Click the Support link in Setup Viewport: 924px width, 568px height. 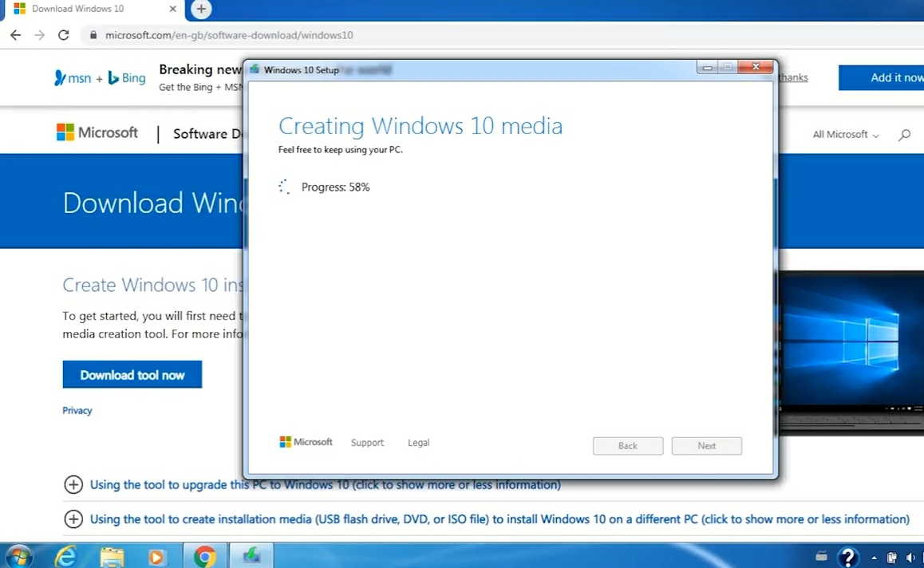tap(367, 443)
